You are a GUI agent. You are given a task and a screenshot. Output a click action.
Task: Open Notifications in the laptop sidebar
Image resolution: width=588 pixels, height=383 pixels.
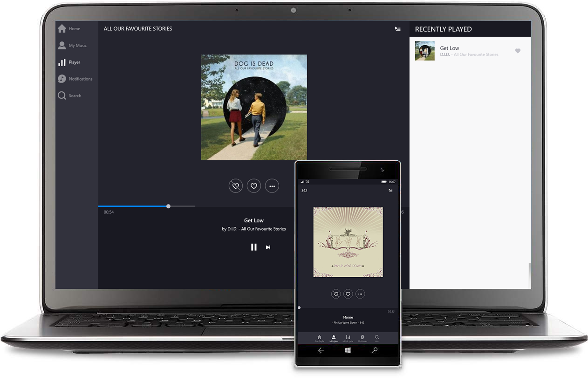75,79
